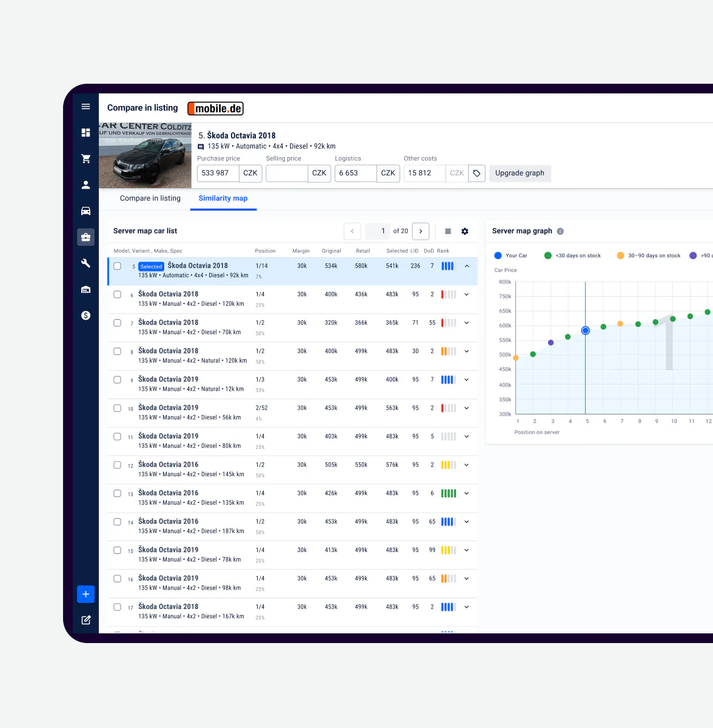Image resolution: width=713 pixels, height=728 pixels.
Task: Tick the checkbox for the selected Škoda Octavia 2018 row 5
Action: click(118, 266)
